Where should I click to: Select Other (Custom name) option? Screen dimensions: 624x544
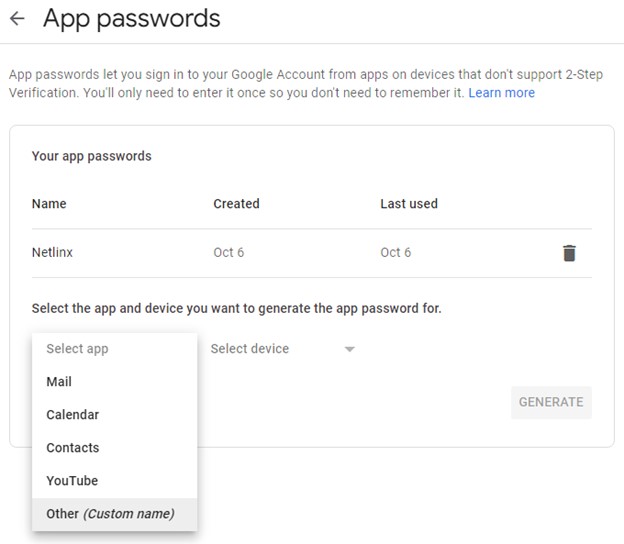click(115, 514)
